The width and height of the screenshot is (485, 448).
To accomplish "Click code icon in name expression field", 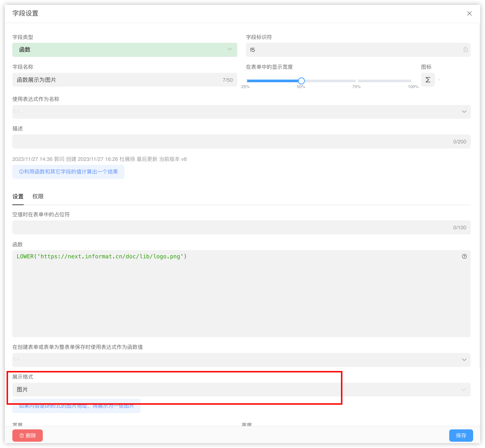I will click(16, 112).
